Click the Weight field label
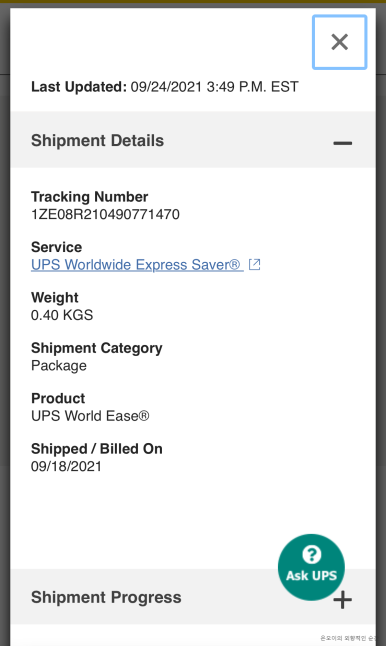 (55, 297)
